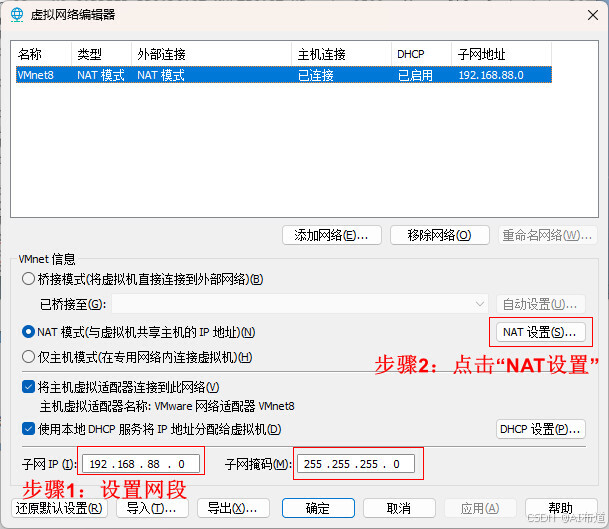The image size is (609, 529).
Task: Select the VMnet8 row in network list
Action: (x=284, y=75)
